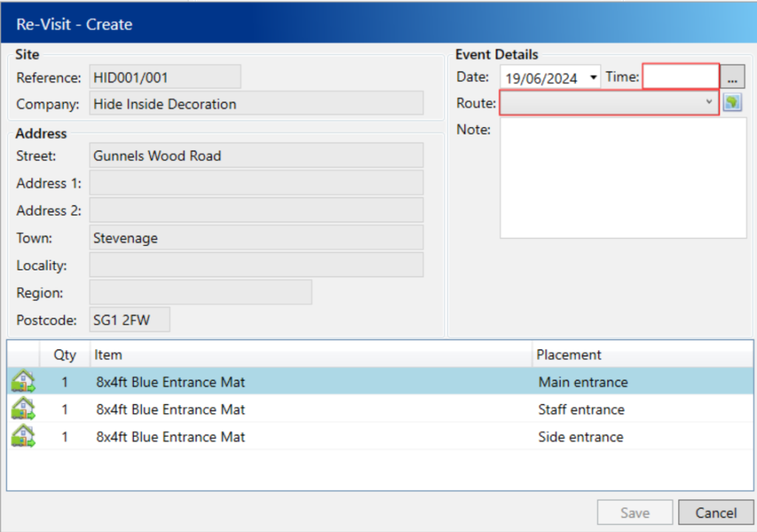The image size is (757, 532).
Task: Click the map icon beside Route dropdown
Action: tap(732, 103)
